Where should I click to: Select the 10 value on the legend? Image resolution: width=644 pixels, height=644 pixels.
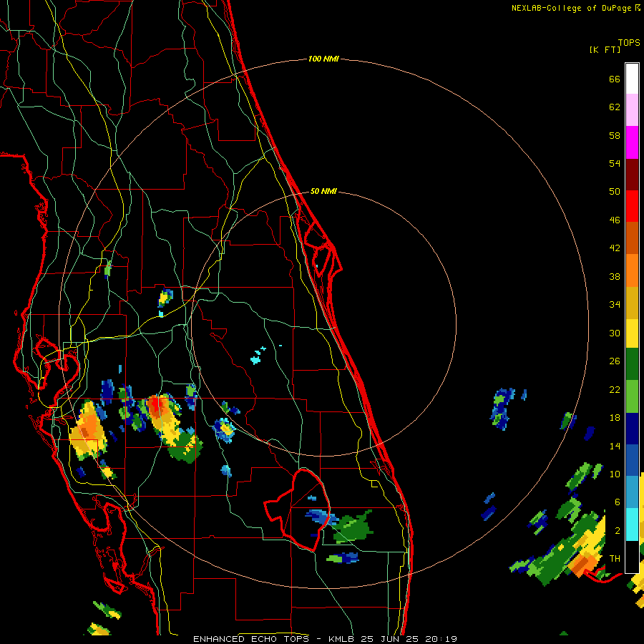coord(615,474)
